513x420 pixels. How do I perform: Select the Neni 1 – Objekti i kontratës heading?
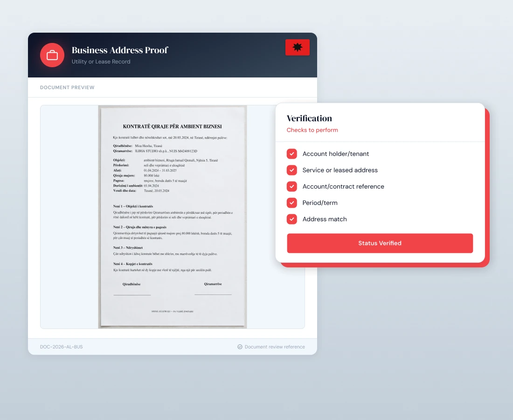[133, 206]
